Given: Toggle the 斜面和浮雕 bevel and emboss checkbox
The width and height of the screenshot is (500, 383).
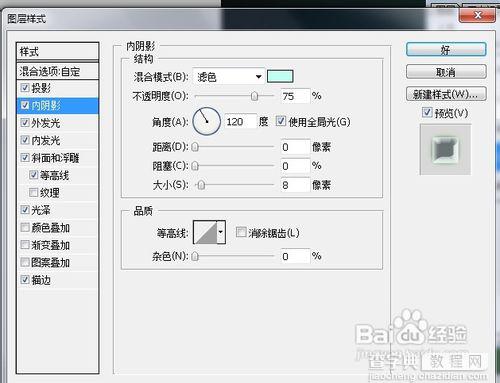Looking at the screenshot, I should [25, 157].
